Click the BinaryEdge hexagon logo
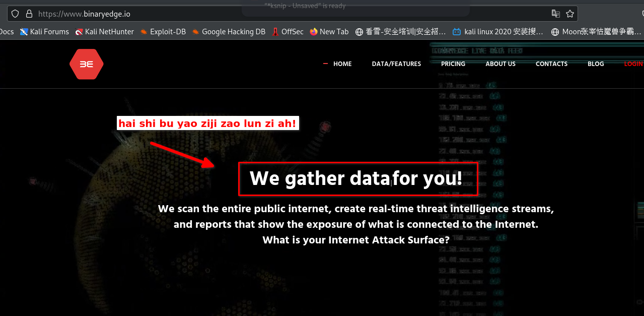 87,64
